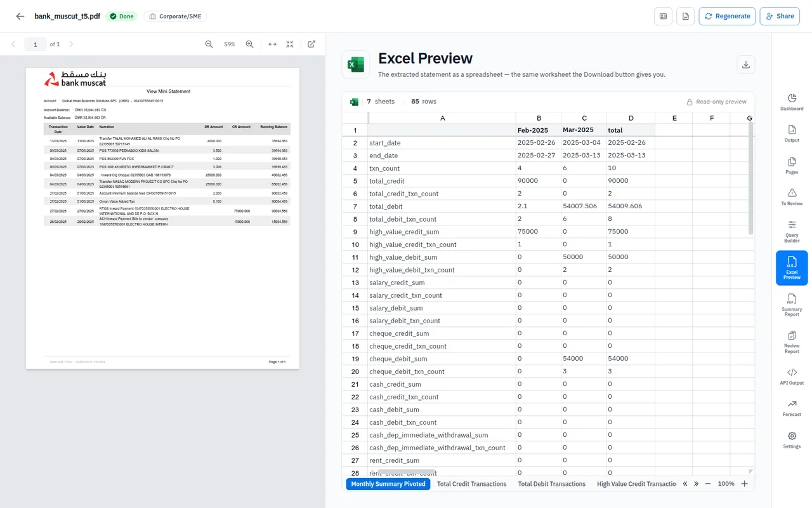
Task: Open the signed document icon button
Action: tap(685, 17)
